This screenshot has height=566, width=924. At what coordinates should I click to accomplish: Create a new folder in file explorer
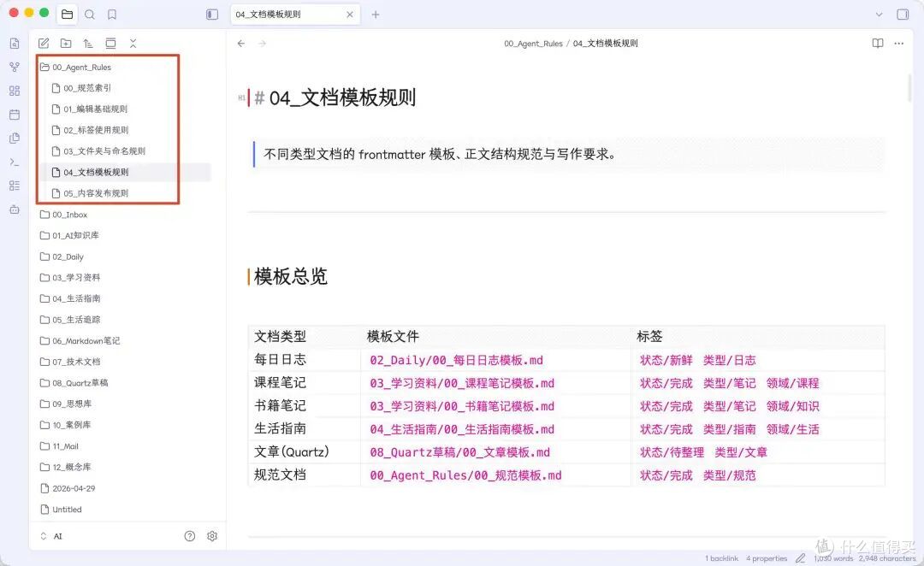(66, 43)
